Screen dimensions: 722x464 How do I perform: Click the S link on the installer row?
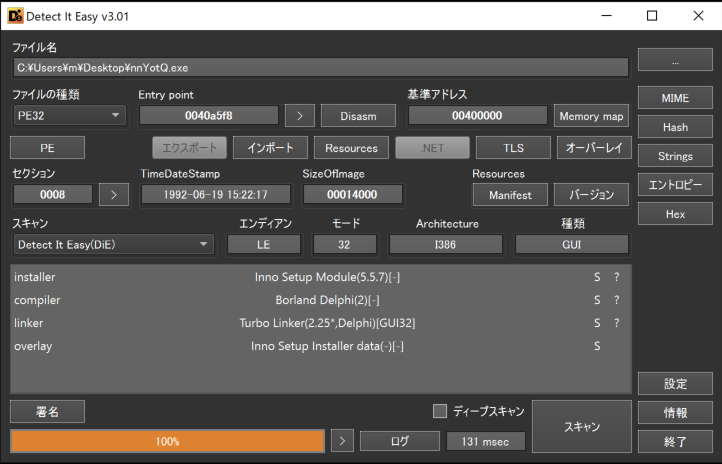(597, 277)
